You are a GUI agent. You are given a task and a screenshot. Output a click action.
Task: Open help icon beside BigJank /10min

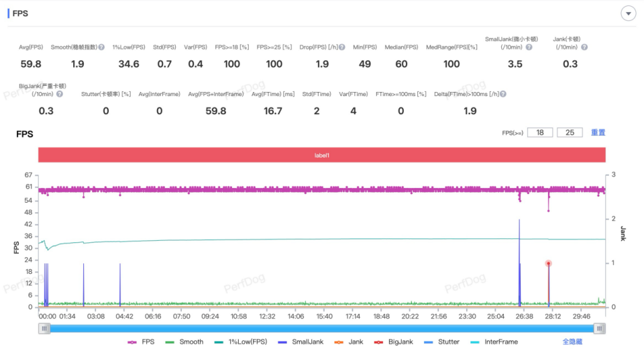[x=60, y=94]
